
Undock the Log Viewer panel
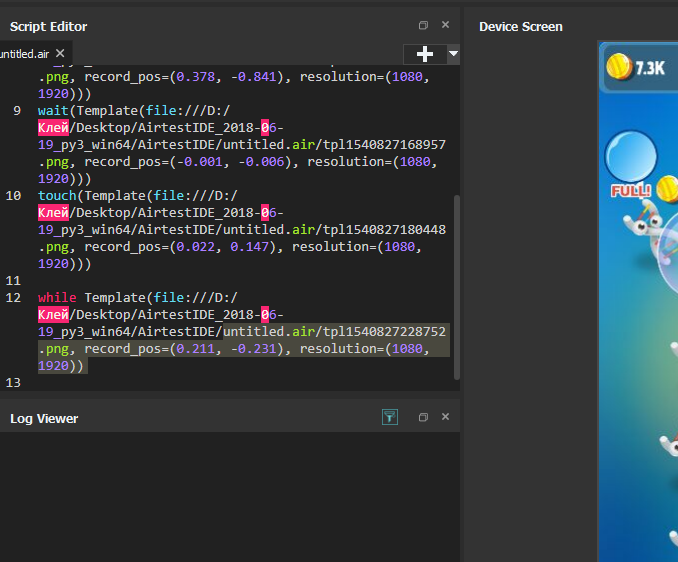coord(423,417)
